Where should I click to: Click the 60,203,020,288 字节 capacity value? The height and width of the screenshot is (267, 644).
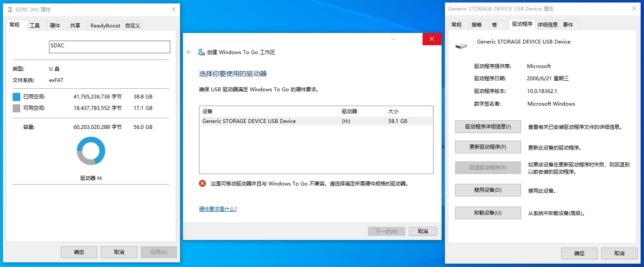(98, 127)
